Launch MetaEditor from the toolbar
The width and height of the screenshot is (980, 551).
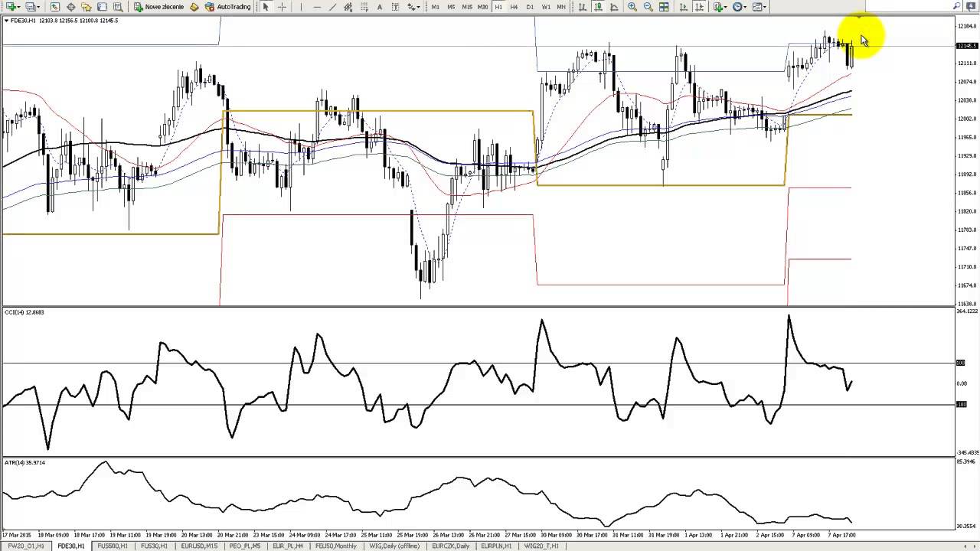194,7
